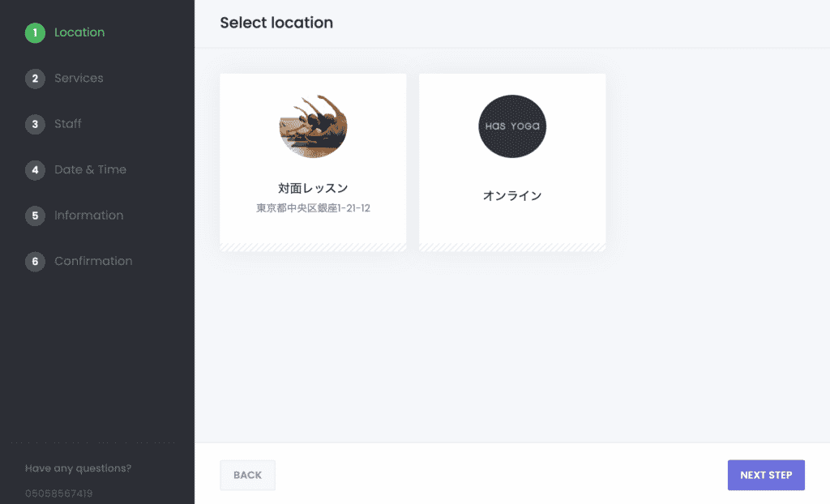Image resolution: width=830 pixels, height=504 pixels.
Task: Click the phone number 05058567419
Action: point(58,493)
